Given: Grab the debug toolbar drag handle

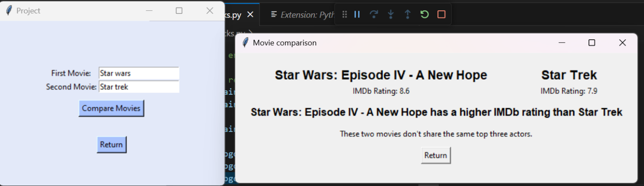Looking at the screenshot, I should [x=344, y=14].
